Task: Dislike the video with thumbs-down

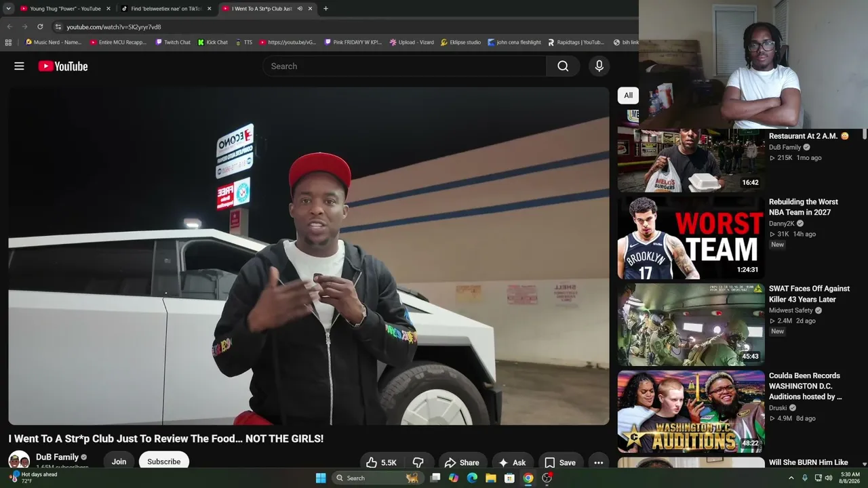Action: point(418,462)
